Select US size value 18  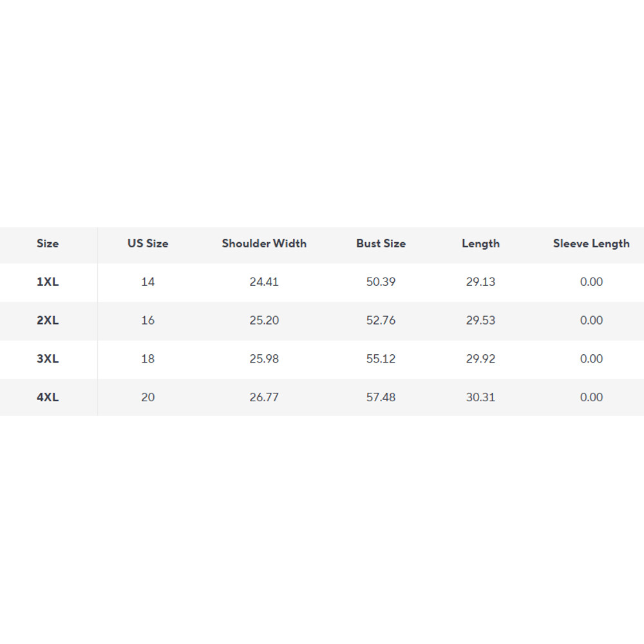coord(147,359)
